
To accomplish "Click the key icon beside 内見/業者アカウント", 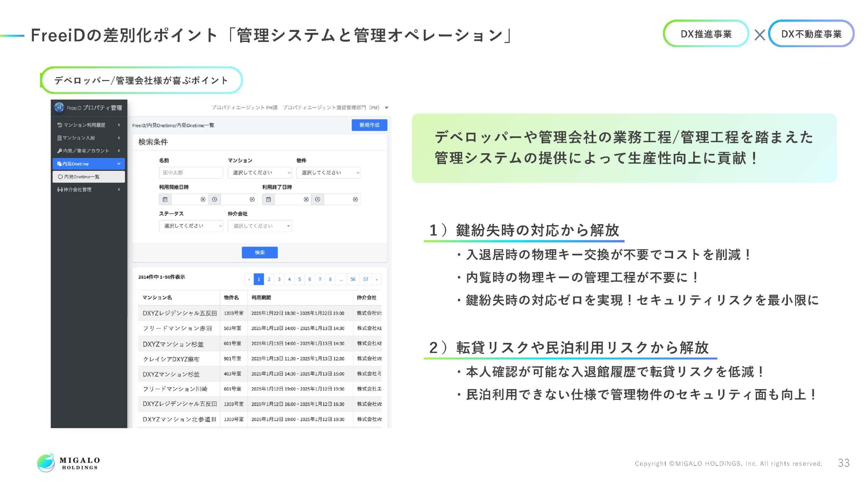I will (x=60, y=150).
